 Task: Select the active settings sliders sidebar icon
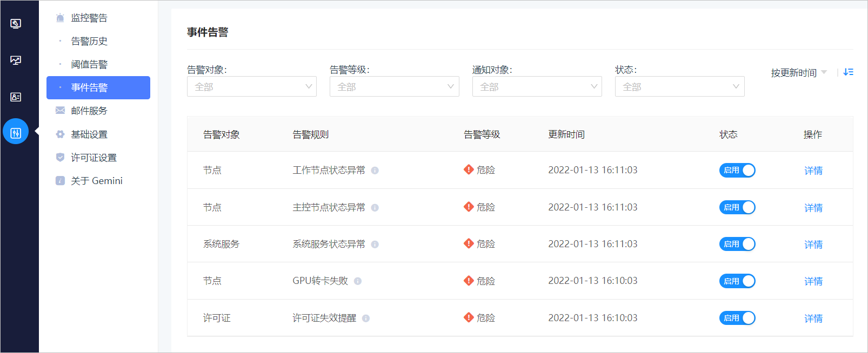[16, 131]
